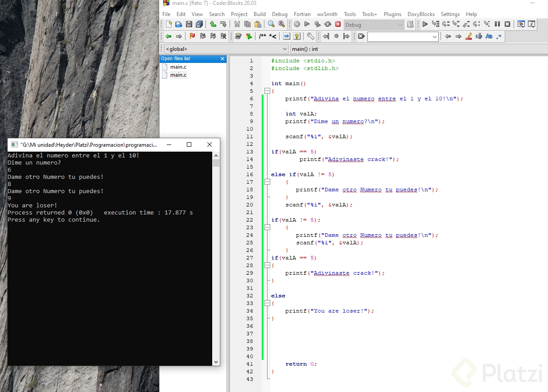Collapse the code fold on line 23
548x392 pixels.
[x=267, y=227]
